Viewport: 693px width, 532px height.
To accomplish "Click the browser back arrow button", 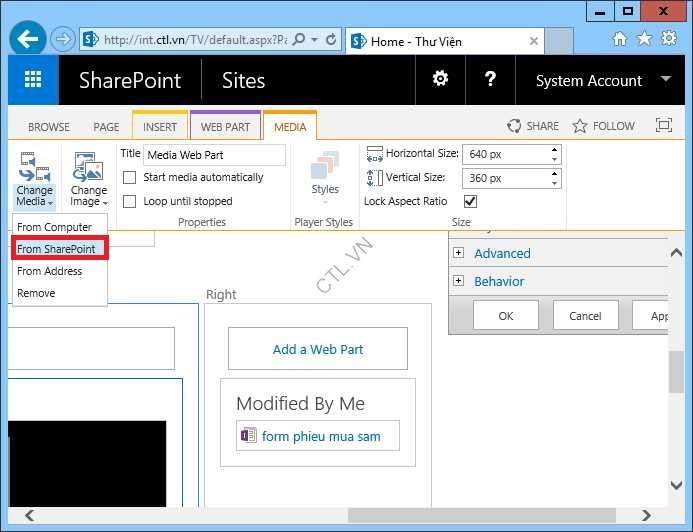I will 27,39.
